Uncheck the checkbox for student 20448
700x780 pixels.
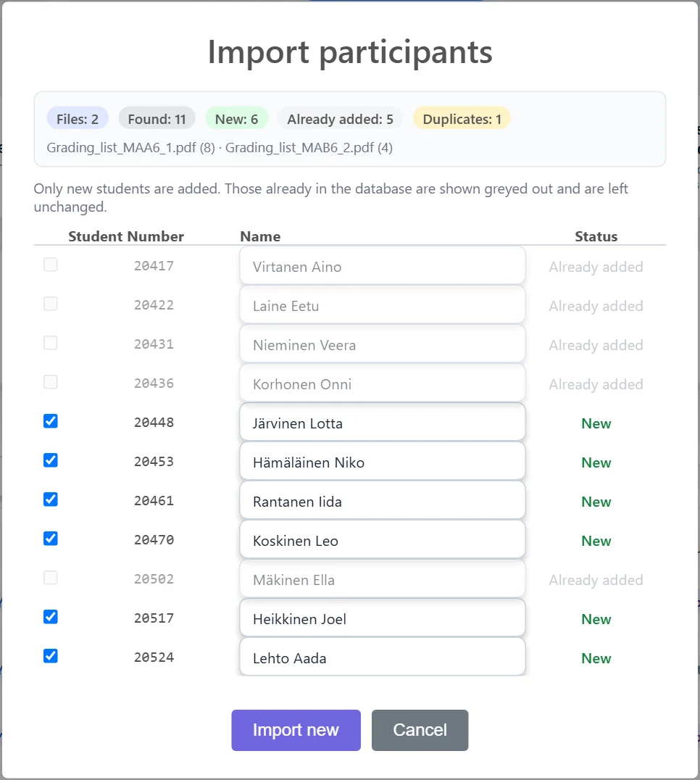51,421
